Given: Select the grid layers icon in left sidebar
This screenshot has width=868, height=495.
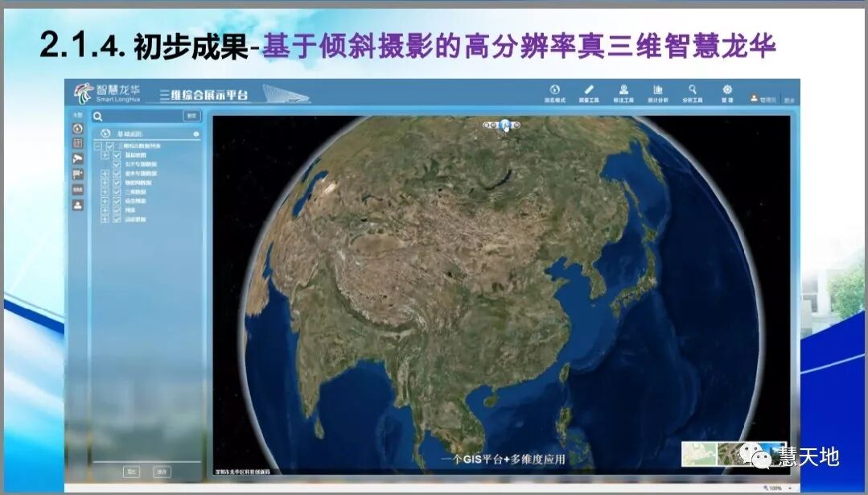Looking at the screenshot, I should (78, 144).
